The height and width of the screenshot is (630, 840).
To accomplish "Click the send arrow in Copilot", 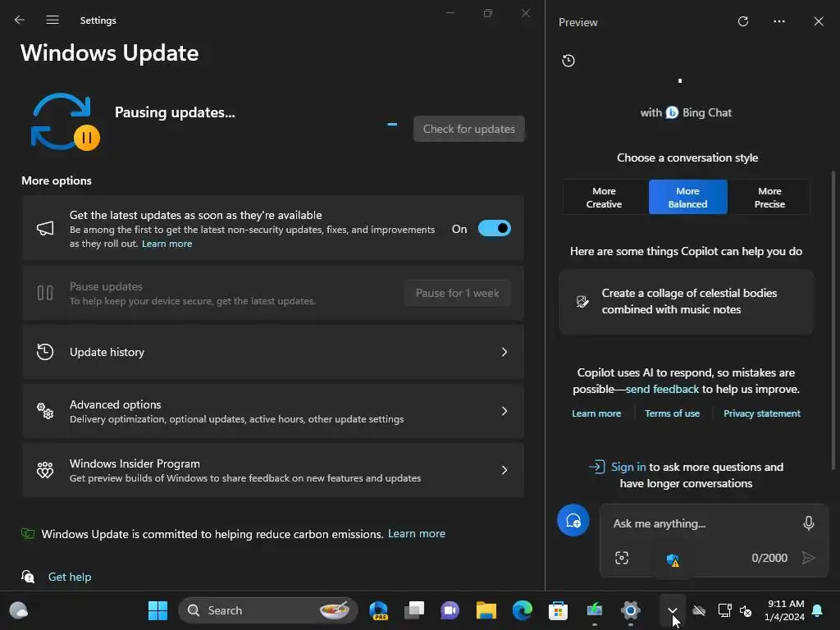I will tap(808, 558).
